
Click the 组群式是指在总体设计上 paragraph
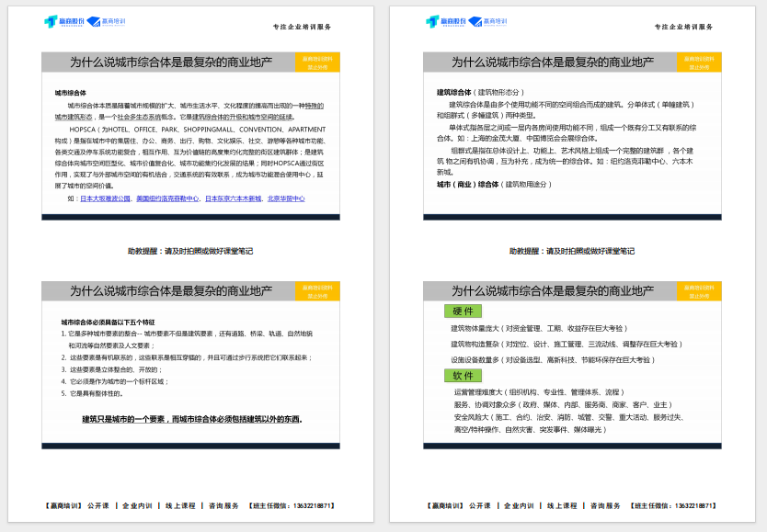565,161
